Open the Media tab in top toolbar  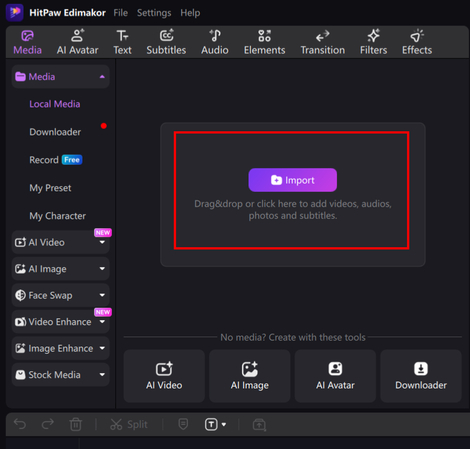pyautogui.click(x=27, y=43)
